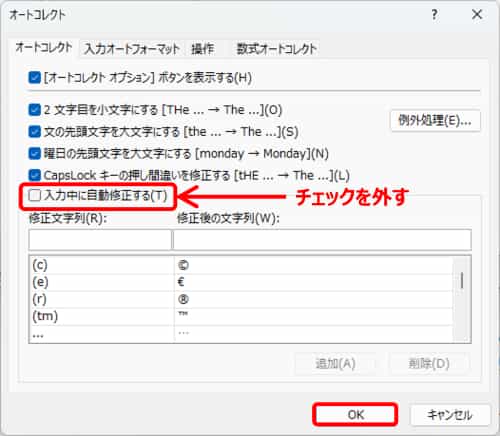Click the キャンセル button

click(450, 415)
